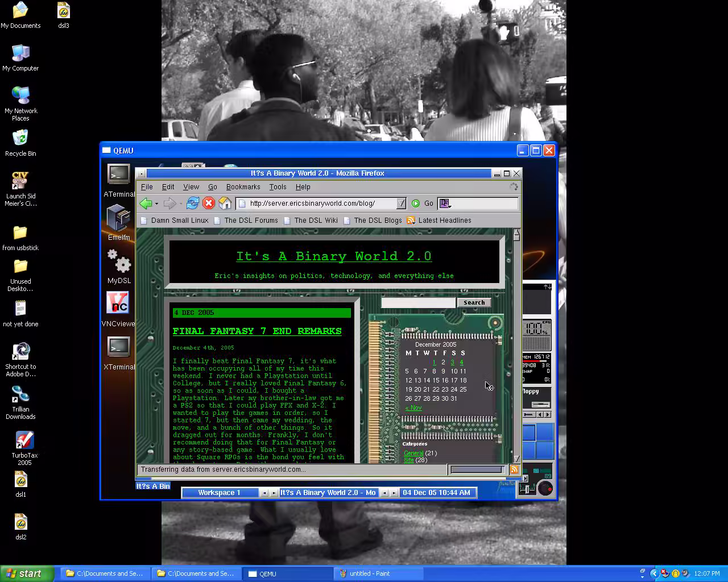Stop loading with the red Stop button
This screenshot has height=582, width=728.
(x=209, y=203)
